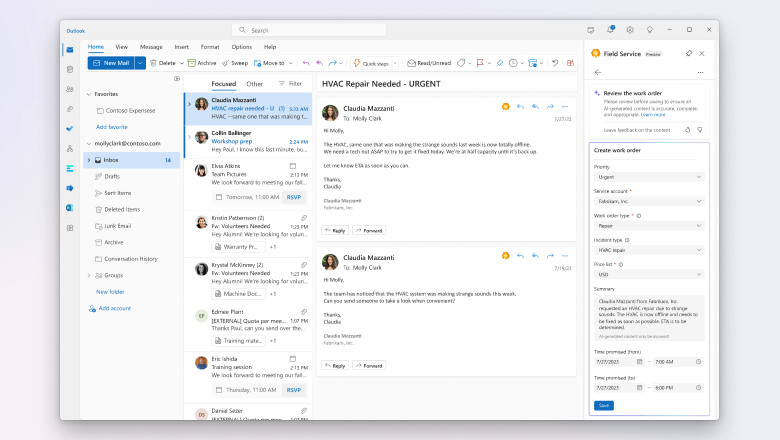This screenshot has width=780, height=440.
Task: Open the notifications bell
Action: [611, 30]
